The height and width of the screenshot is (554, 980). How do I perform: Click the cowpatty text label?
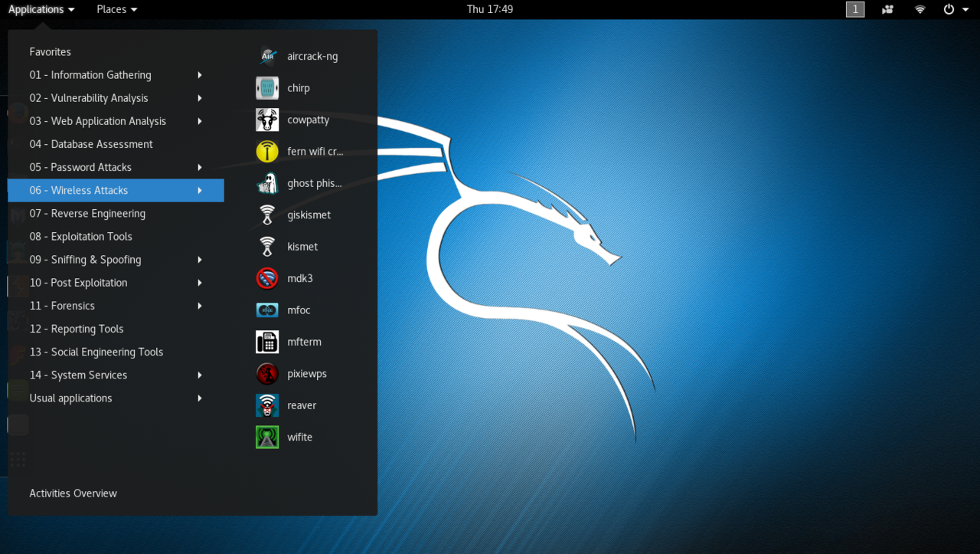(309, 120)
